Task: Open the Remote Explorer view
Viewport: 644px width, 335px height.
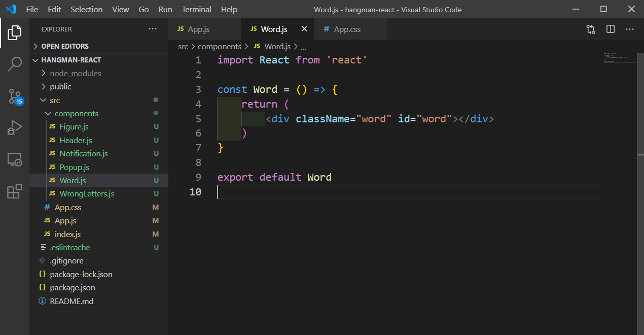Action: tap(15, 160)
